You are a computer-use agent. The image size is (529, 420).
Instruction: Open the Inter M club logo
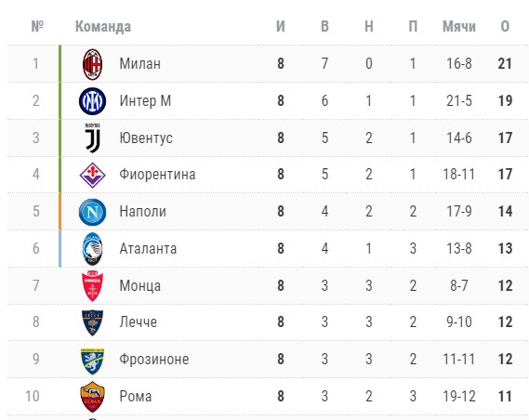[92, 101]
